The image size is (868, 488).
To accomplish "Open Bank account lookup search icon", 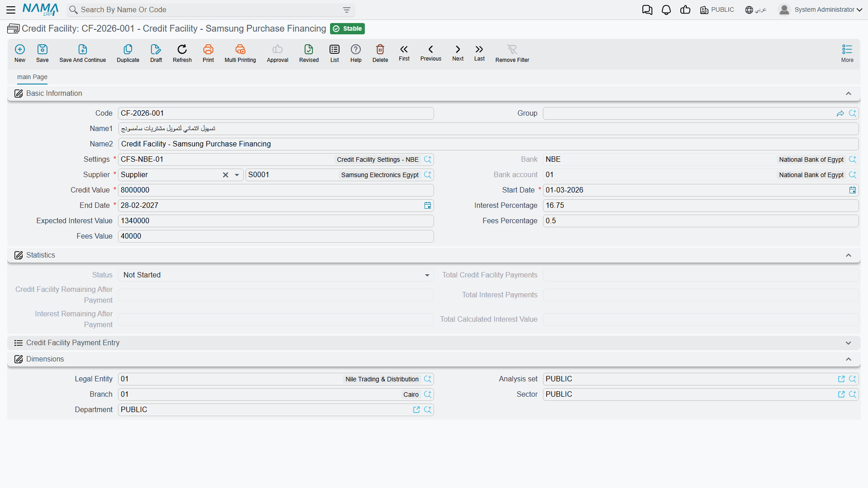I will pos(853,175).
